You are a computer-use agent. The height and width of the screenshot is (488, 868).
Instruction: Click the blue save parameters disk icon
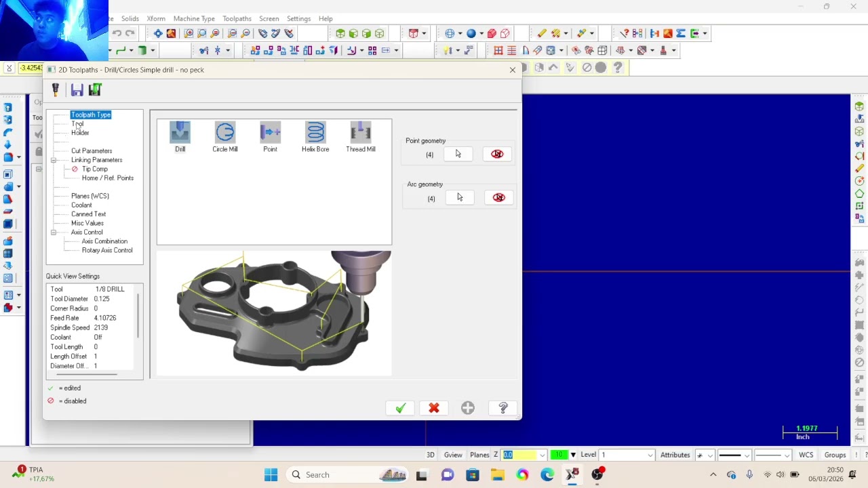click(x=77, y=89)
